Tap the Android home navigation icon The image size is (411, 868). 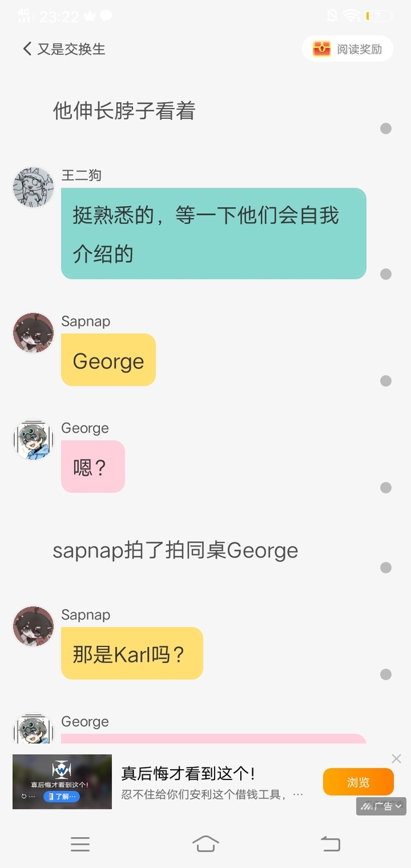tap(205, 844)
